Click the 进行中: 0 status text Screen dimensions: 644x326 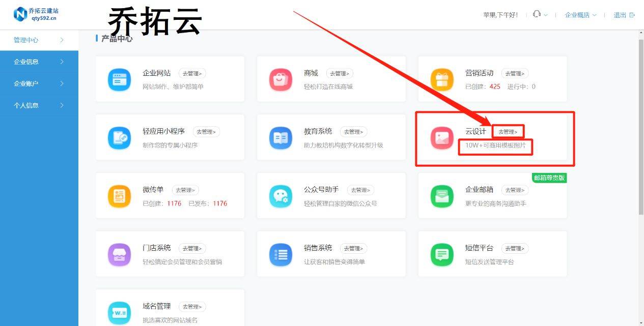(x=521, y=87)
